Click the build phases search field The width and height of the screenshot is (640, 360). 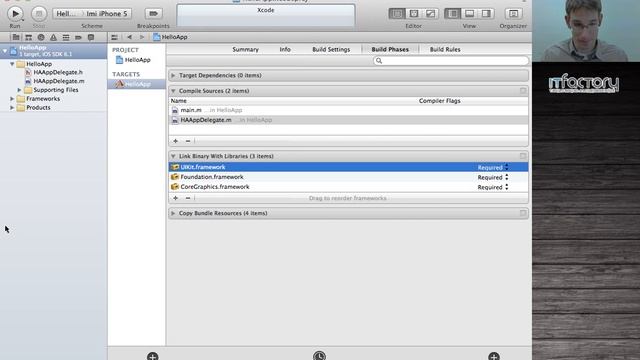pos(451,61)
